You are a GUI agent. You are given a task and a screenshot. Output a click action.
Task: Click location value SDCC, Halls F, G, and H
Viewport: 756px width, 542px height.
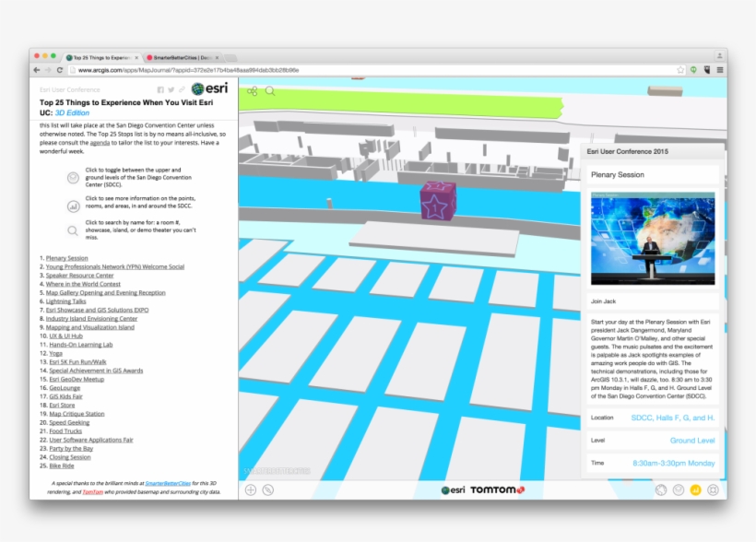673,418
